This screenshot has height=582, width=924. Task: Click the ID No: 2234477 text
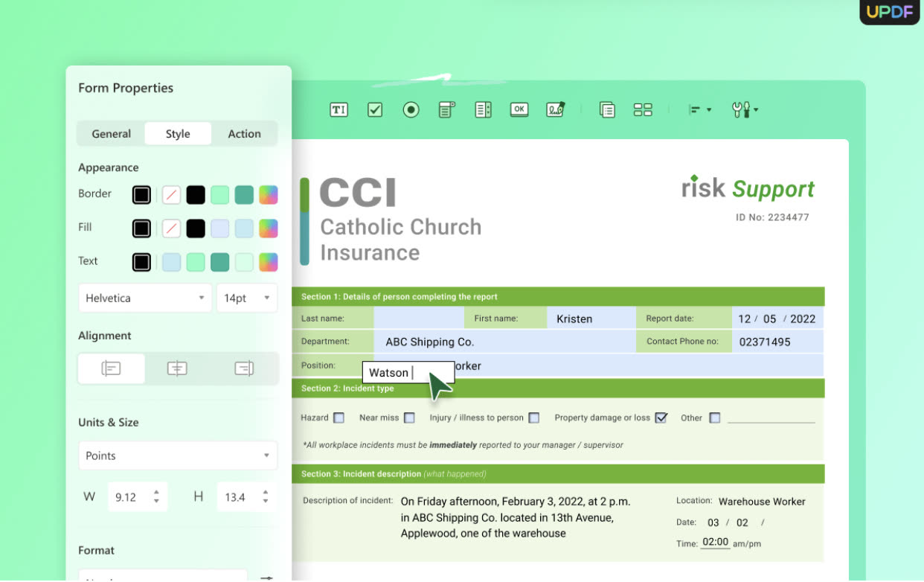tap(772, 217)
